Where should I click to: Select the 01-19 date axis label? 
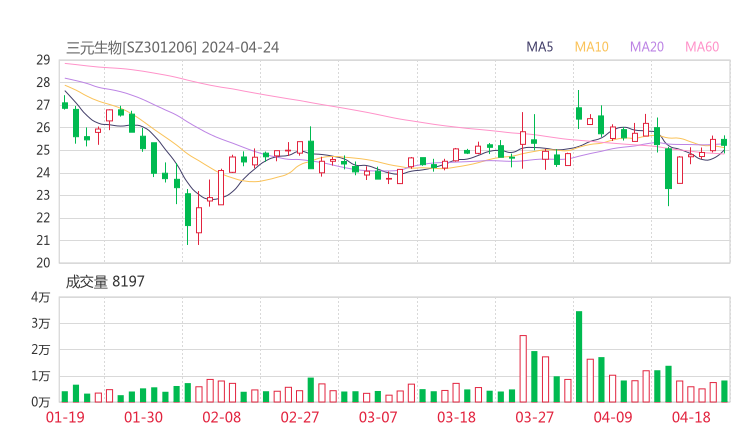point(65,418)
